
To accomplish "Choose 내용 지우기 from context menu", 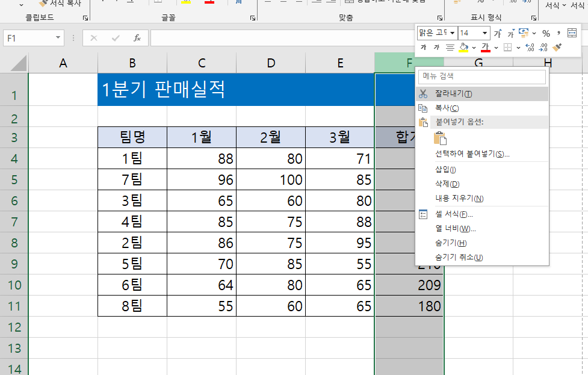I will click(x=482, y=199).
